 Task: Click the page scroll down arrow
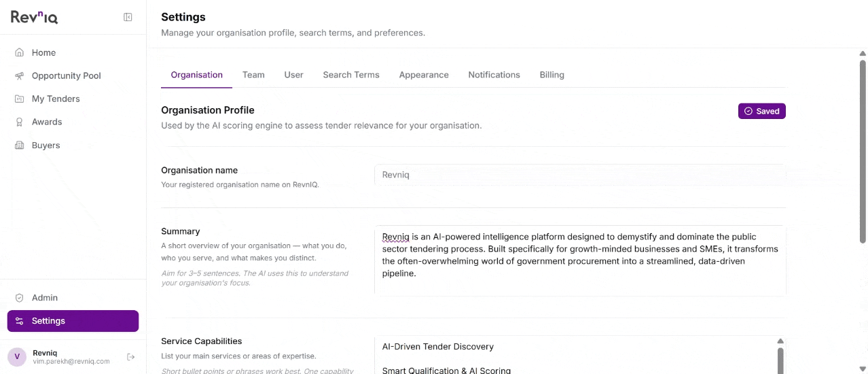(x=863, y=369)
